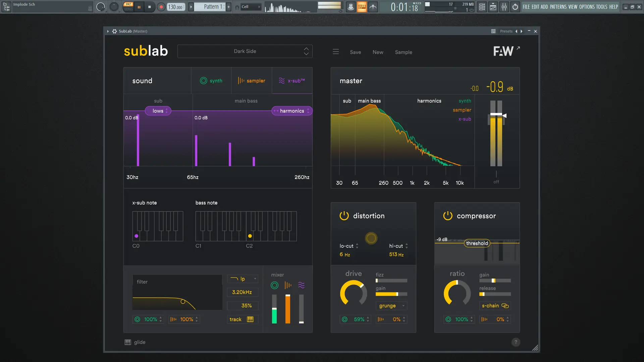Click the Sample button
Screen dimensions: 644x362
pyautogui.click(x=403, y=52)
